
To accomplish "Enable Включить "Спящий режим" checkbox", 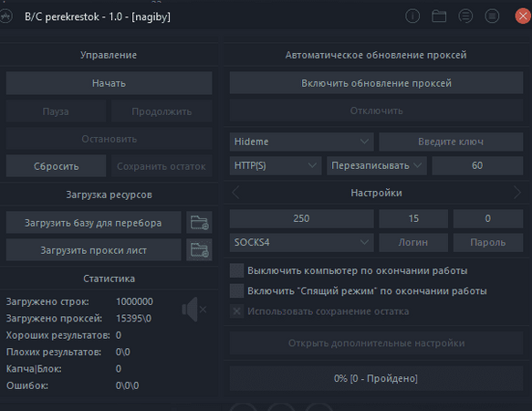I will pyautogui.click(x=237, y=291).
